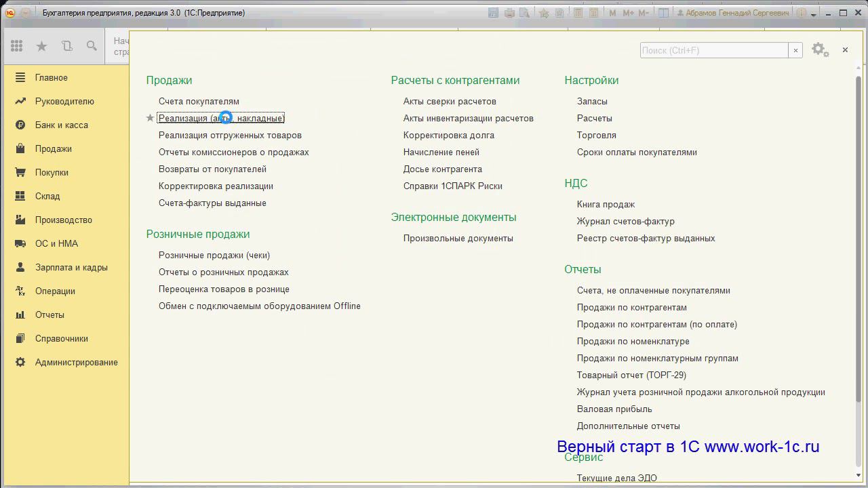
Task: Expand the dropdown arrow next to info icon
Action: tap(814, 14)
